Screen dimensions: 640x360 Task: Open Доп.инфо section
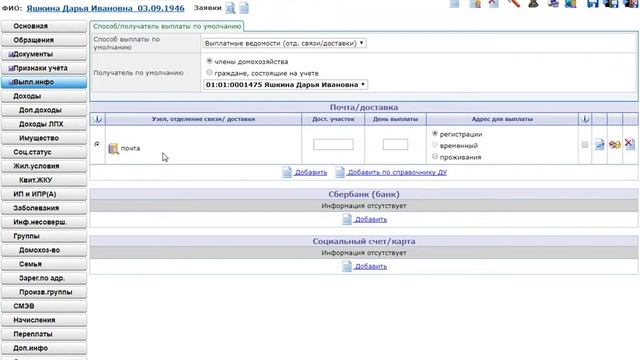click(44, 348)
